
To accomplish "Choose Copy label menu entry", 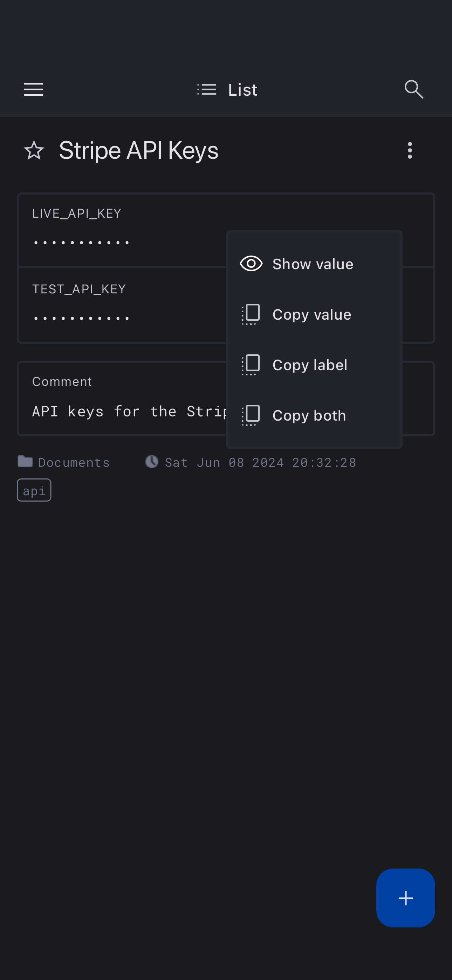I will (x=310, y=365).
